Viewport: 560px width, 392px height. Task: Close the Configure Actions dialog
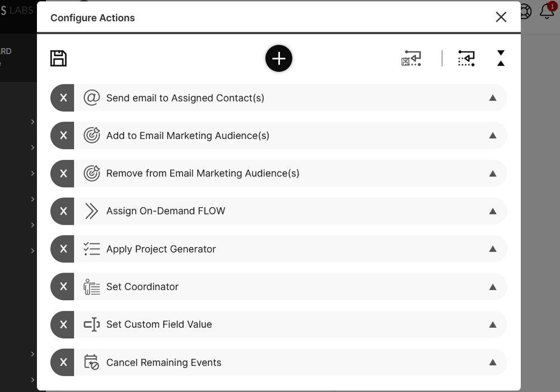click(501, 17)
